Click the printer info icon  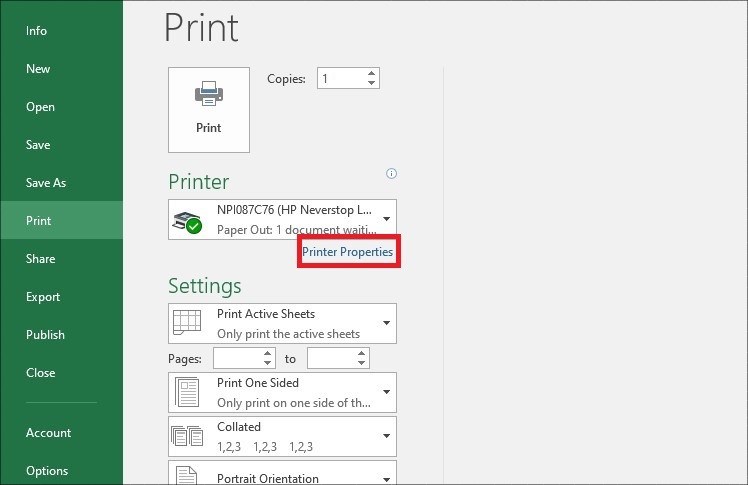click(x=392, y=173)
